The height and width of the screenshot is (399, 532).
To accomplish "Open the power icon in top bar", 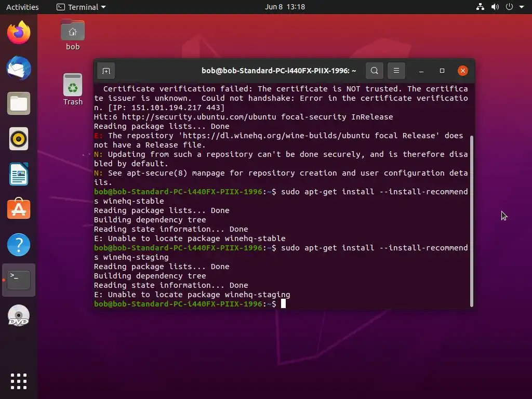I will click(x=509, y=7).
